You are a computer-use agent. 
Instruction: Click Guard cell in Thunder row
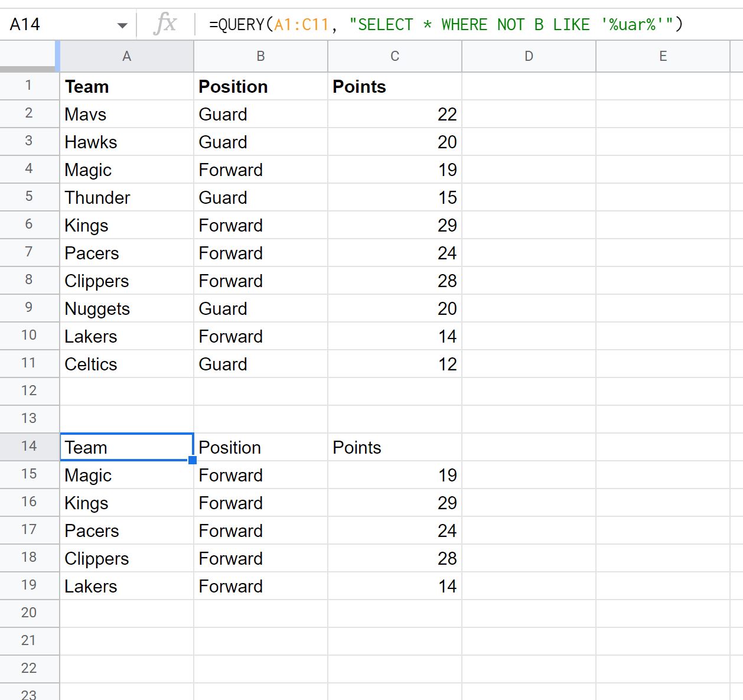[260, 197]
